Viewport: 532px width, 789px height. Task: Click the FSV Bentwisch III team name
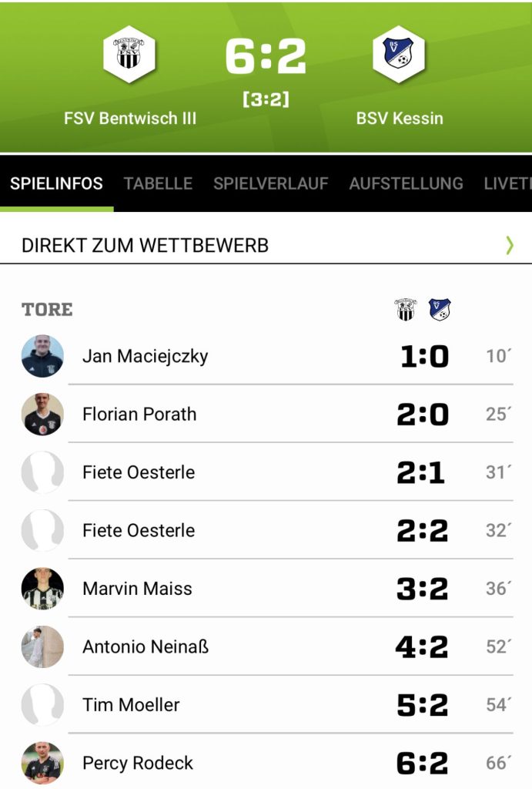tap(130, 119)
